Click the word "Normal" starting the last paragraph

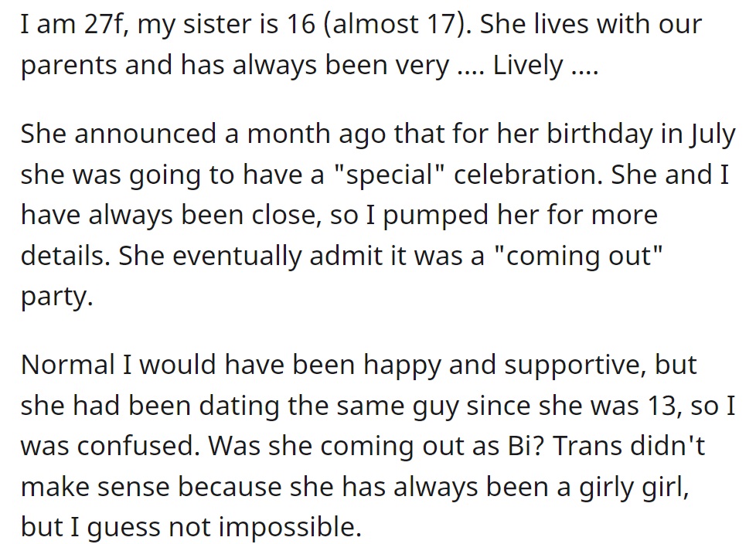[68, 364]
